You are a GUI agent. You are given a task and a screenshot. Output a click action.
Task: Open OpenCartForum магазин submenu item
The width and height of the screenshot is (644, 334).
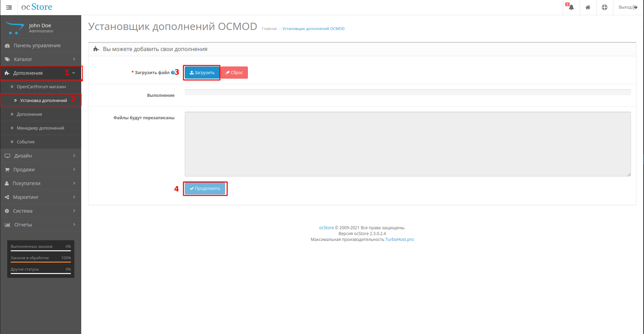point(41,87)
